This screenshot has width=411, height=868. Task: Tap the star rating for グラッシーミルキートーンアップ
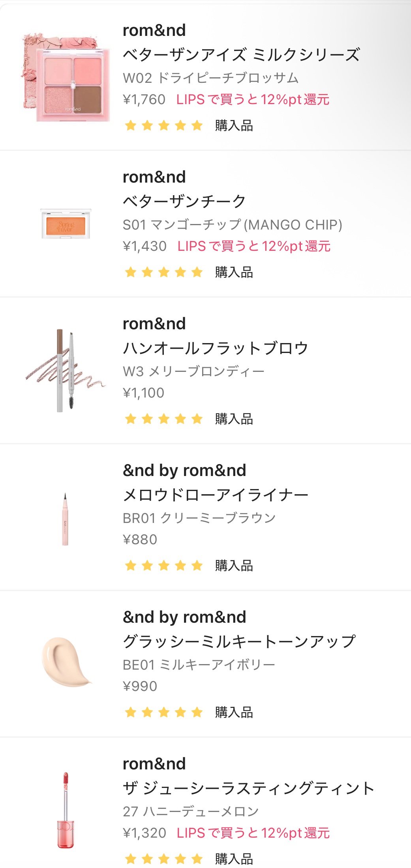[163, 712]
